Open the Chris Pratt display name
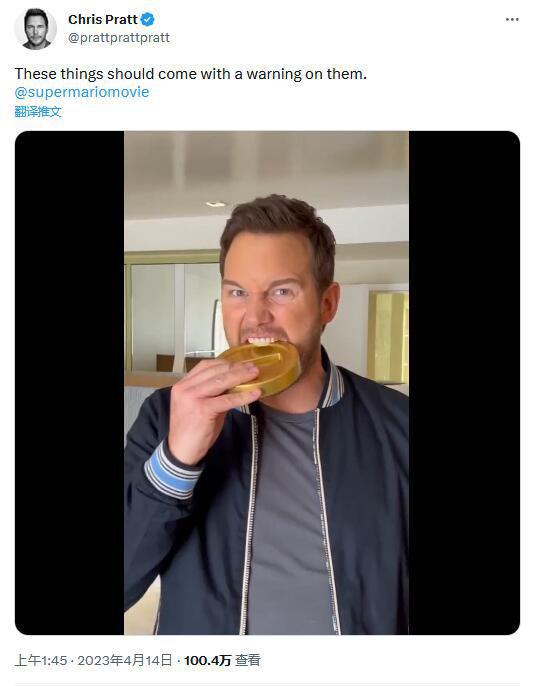Screen dimensions: 533x686 [x=103, y=19]
